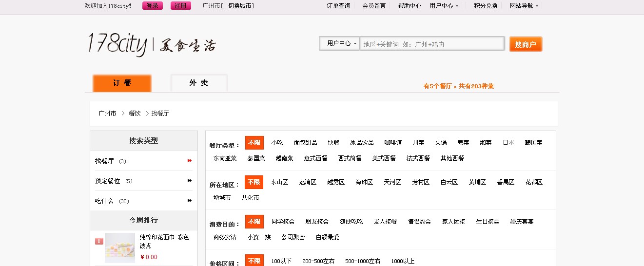
Task: Select 不限 for 餐厅类型
Action: [254, 143]
